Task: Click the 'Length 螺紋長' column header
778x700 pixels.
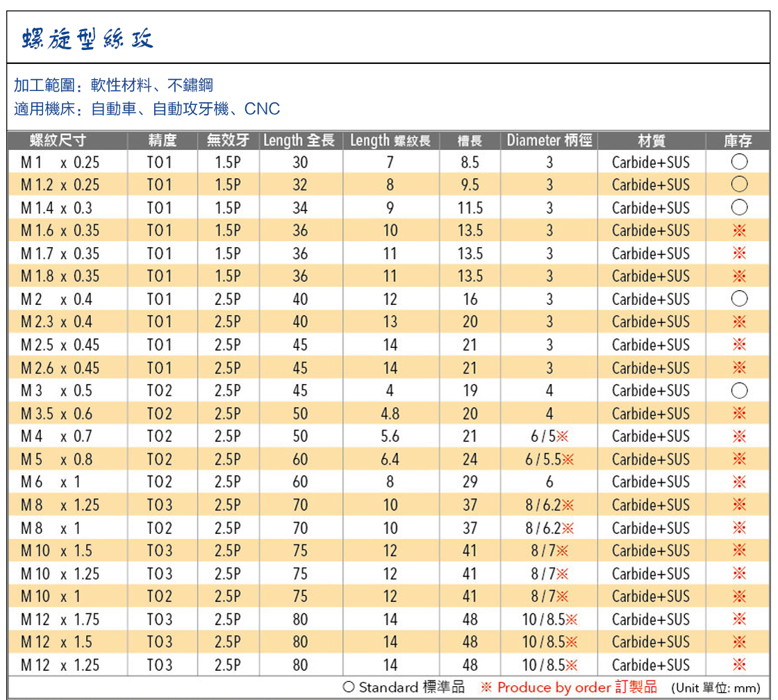Action: click(x=390, y=140)
